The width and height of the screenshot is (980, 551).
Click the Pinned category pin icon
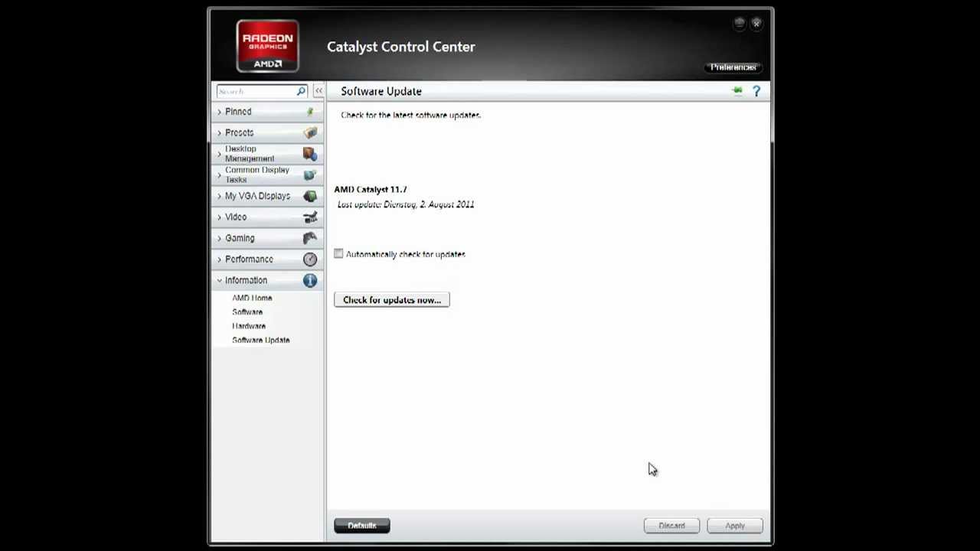pos(310,112)
